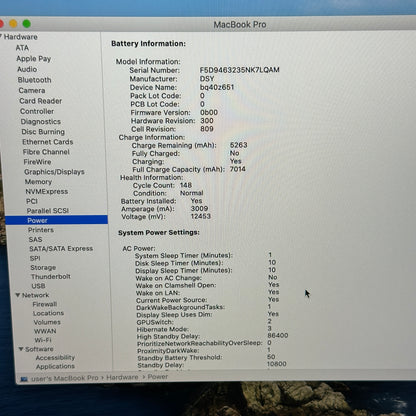
Task: Select SATA/SATA Express in the sidebar
Action: tap(61, 249)
